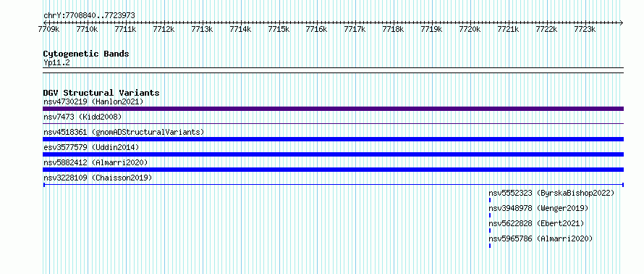Click the 7711k ruler tick label
Screen dimensions: 644x274
[x=125, y=29]
